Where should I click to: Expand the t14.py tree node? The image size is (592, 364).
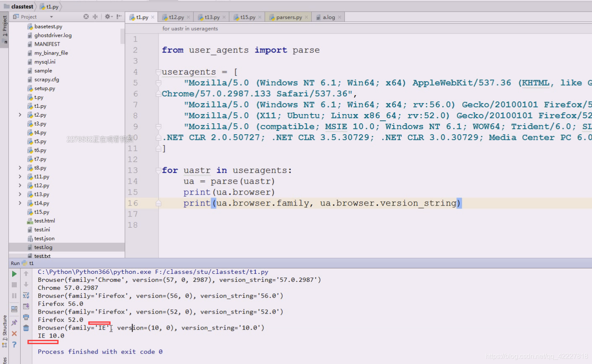[x=20, y=203]
